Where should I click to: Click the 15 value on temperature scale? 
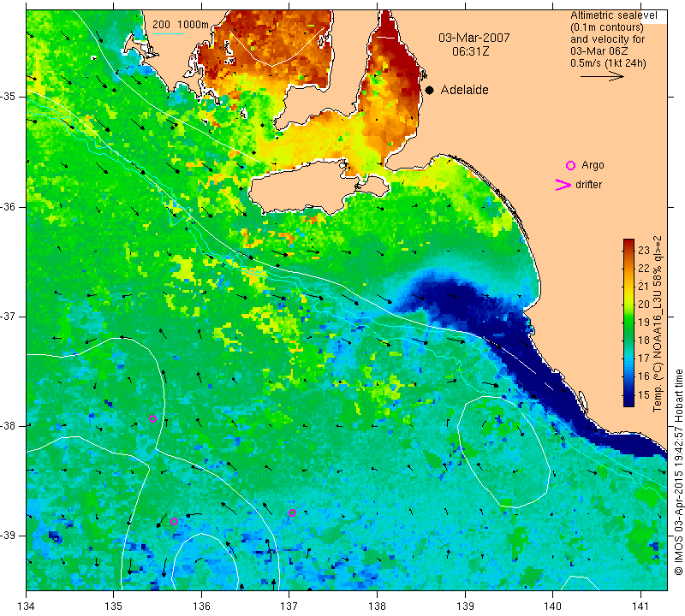pos(644,394)
